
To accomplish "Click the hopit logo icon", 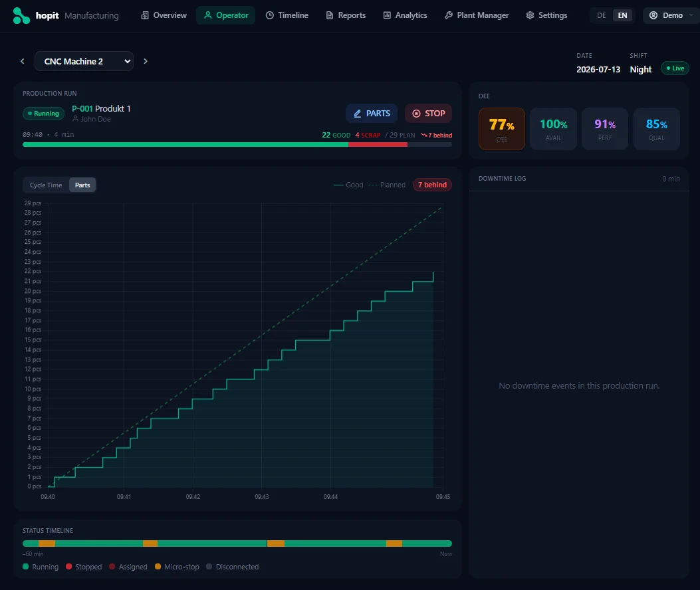I will coord(21,15).
